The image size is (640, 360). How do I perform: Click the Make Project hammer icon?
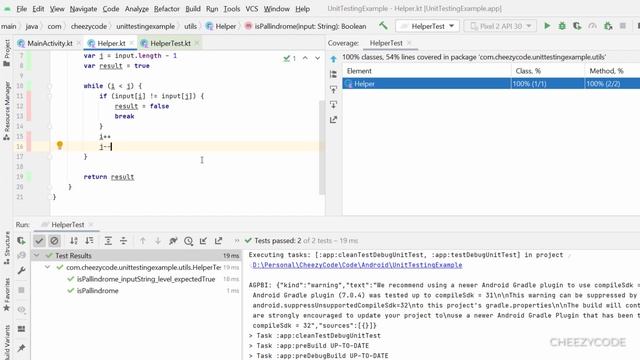pos(383,26)
